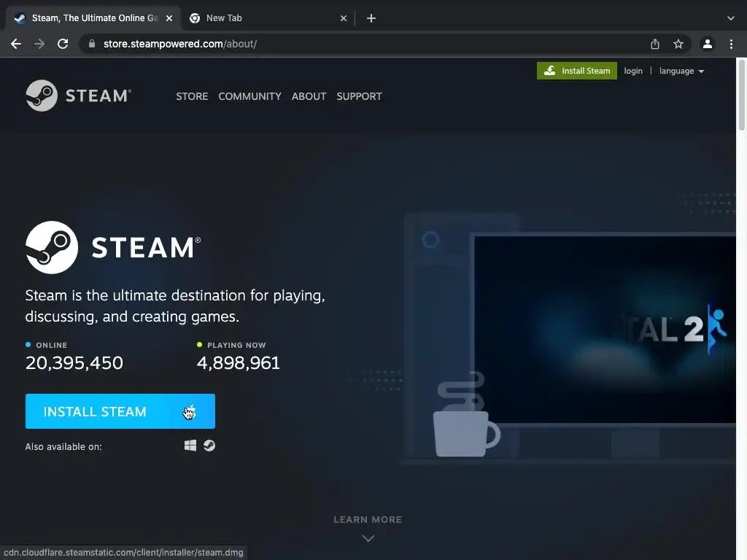Open the STORE menu
Image resolution: width=747 pixels, height=560 pixels.
(x=192, y=96)
